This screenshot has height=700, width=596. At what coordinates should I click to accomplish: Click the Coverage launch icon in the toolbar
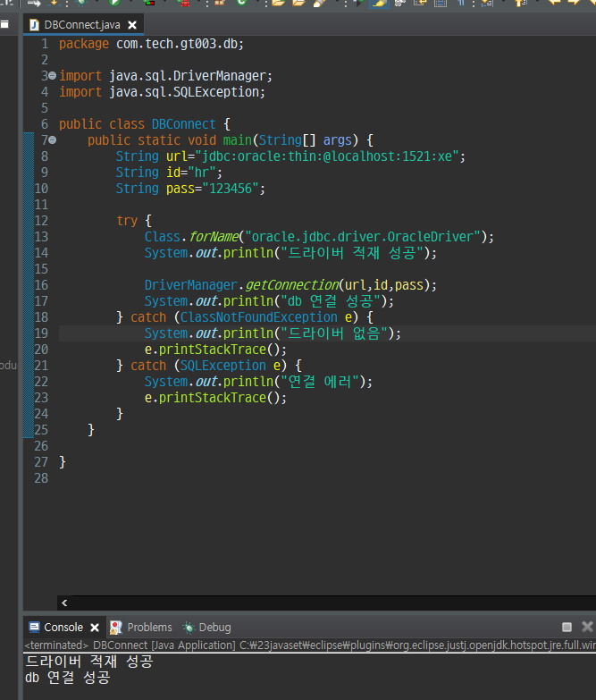[x=149, y=2]
